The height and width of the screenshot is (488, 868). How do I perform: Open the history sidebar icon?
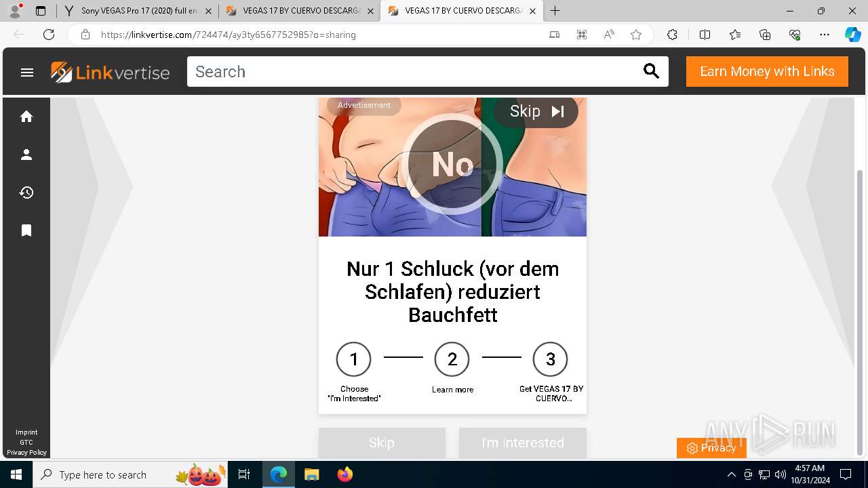click(x=26, y=192)
